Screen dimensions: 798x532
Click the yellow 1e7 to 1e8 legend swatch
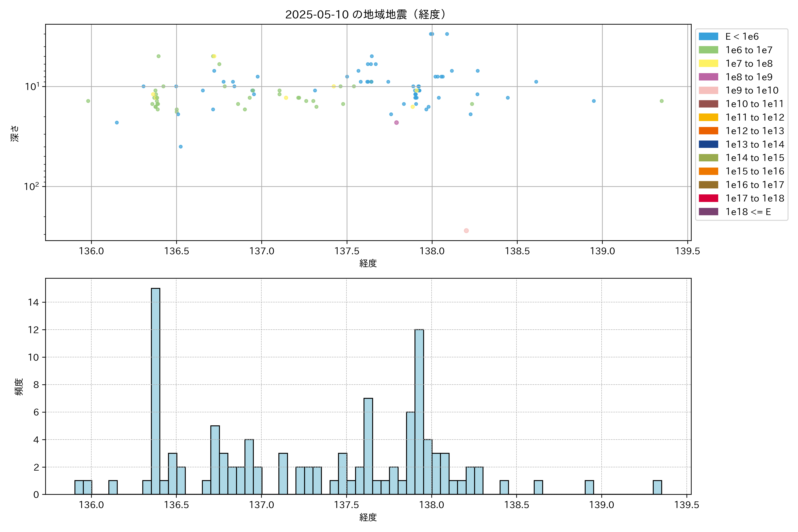click(x=708, y=63)
